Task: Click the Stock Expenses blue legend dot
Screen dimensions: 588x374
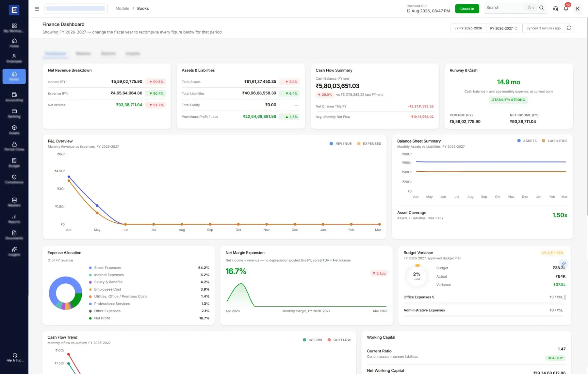Action: click(90, 268)
